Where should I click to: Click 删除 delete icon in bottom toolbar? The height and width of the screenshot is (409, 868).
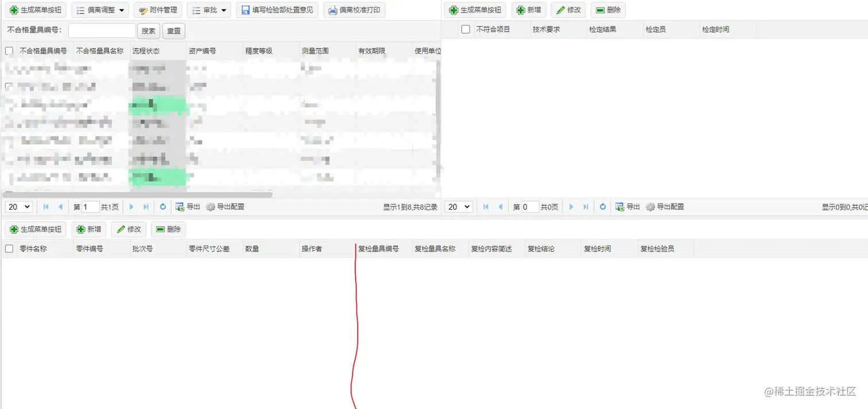coord(168,229)
